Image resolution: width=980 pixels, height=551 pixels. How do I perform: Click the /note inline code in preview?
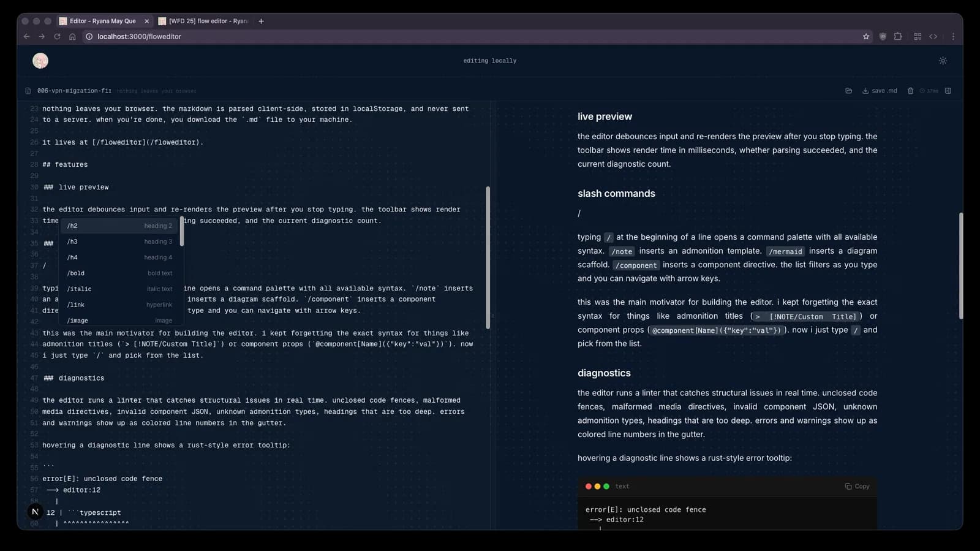622,251
